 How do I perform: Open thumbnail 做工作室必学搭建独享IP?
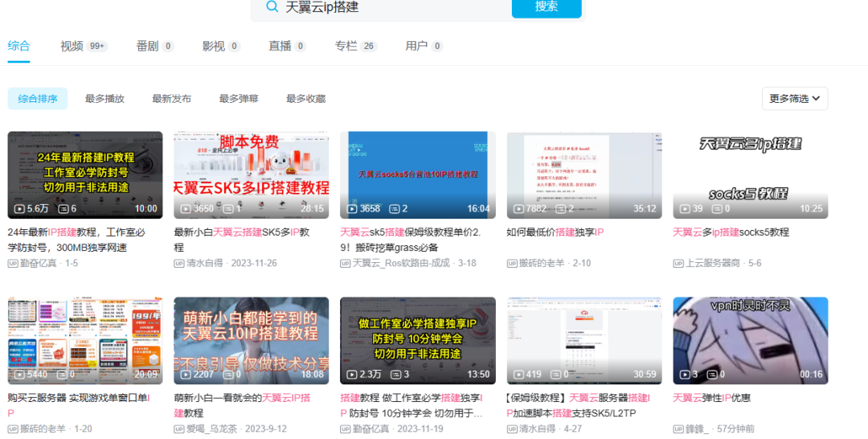[x=418, y=340]
